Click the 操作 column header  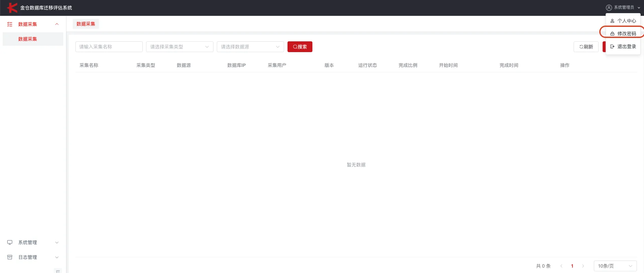tap(565, 65)
